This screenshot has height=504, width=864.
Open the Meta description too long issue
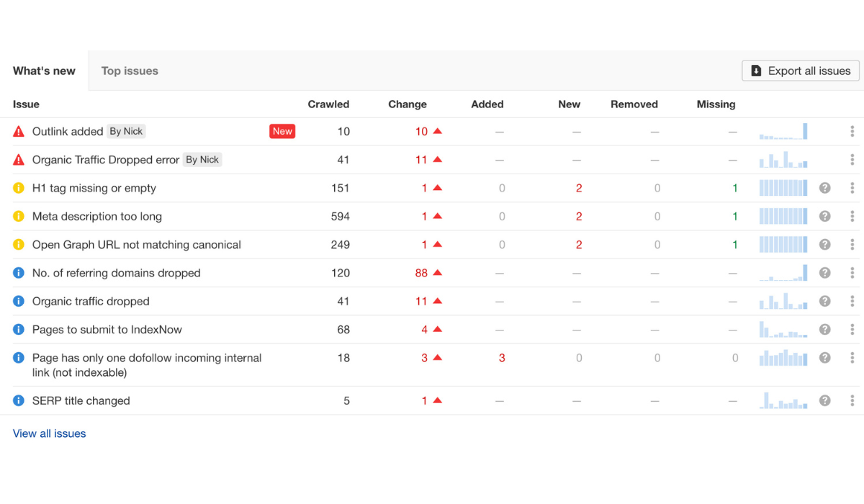97,216
